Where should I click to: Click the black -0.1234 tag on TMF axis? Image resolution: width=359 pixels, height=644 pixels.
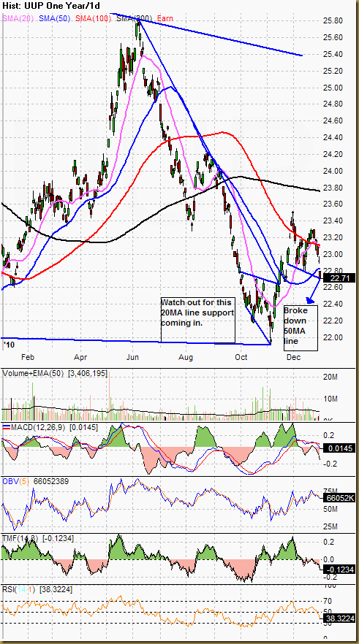(x=338, y=570)
